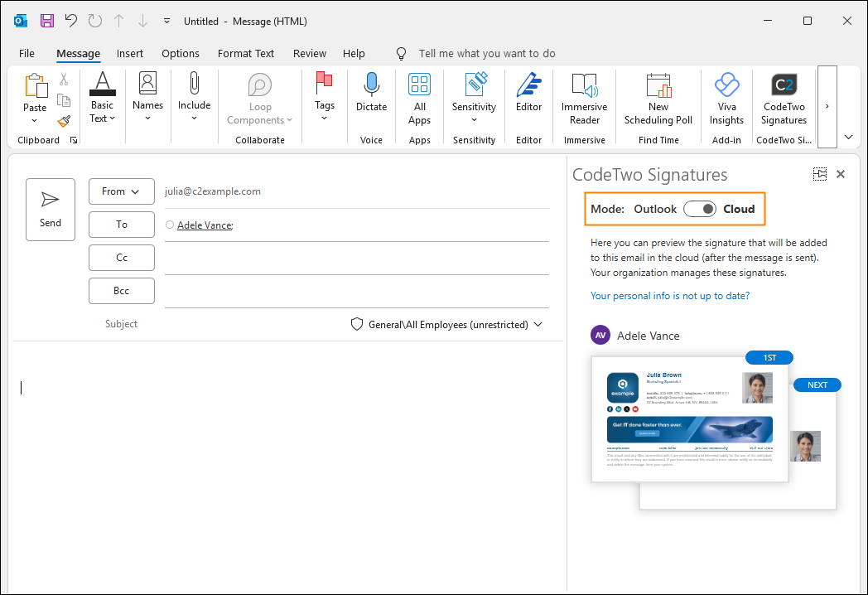Click the Paste clipboard icon
The width and height of the screenshot is (868, 595).
pos(35,86)
